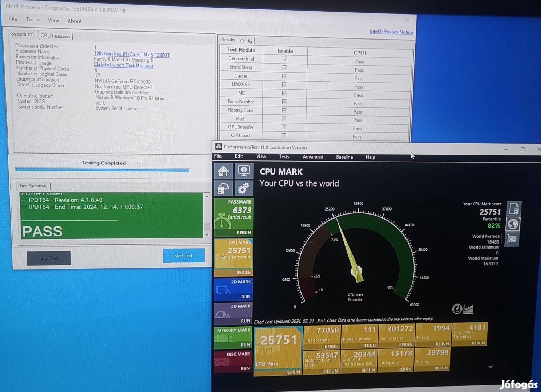This screenshot has height=392, width=541.
Task: Open About menu in Intel Diagnostic Tool
Action: pyautogui.click(x=74, y=21)
